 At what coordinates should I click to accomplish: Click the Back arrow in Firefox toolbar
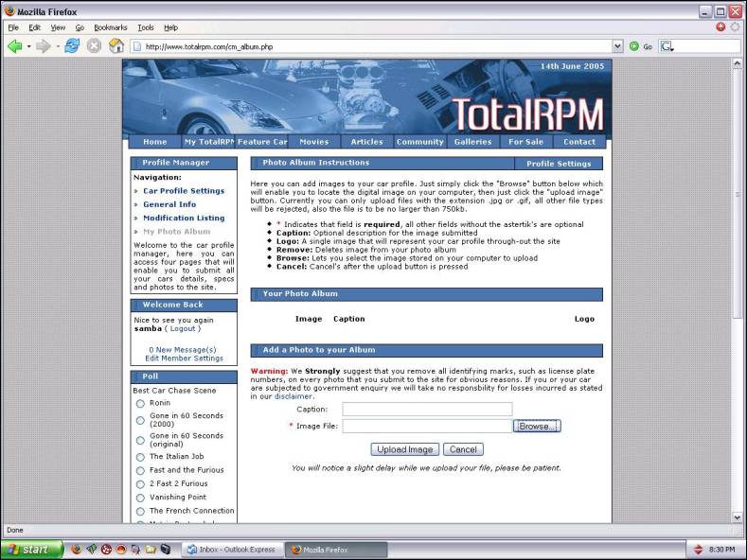(14, 45)
